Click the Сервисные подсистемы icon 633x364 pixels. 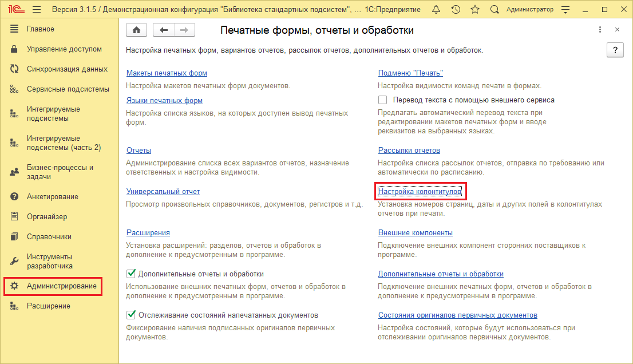point(14,89)
